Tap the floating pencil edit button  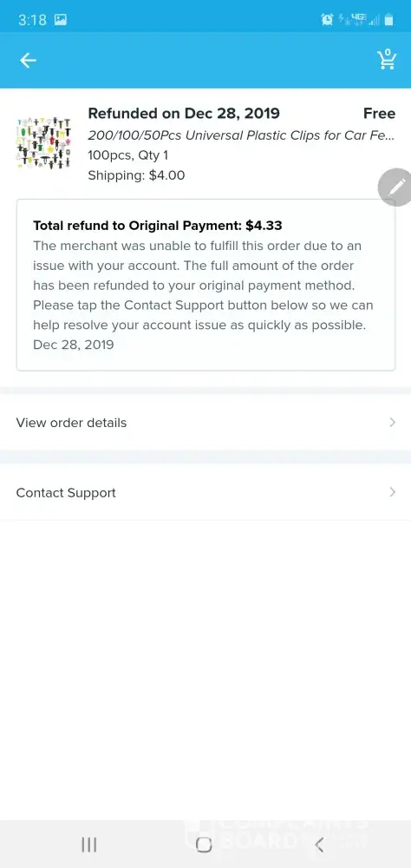pos(395,187)
